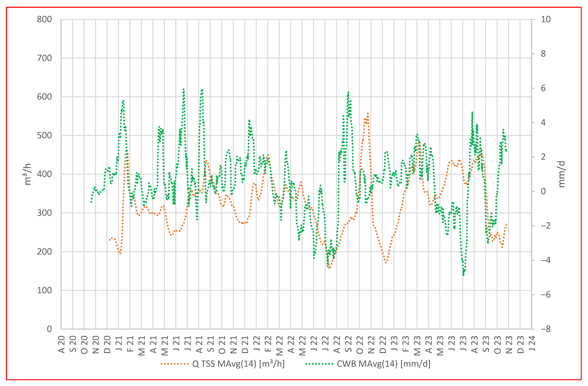588x386 pixels.
Task: Click the A 20 x-axis label
Action: [61, 344]
